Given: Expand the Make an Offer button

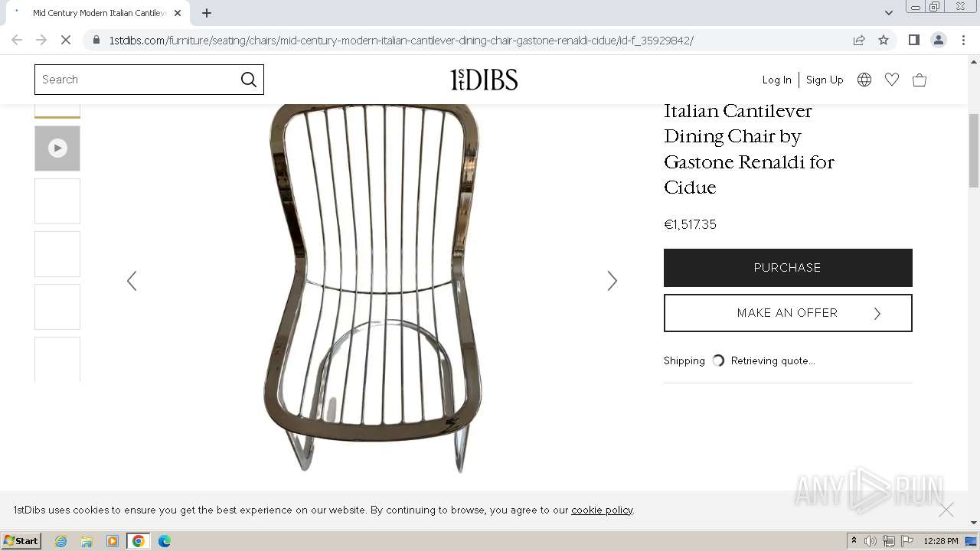Looking at the screenshot, I should coord(788,313).
